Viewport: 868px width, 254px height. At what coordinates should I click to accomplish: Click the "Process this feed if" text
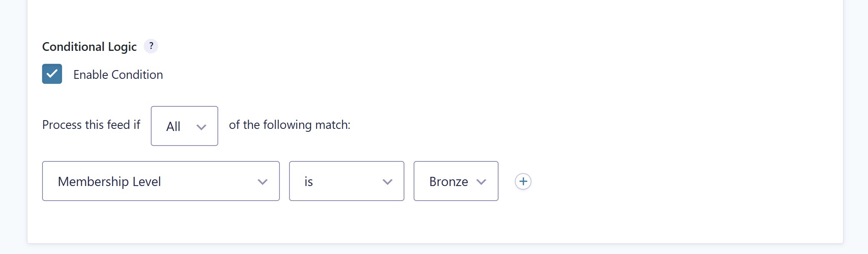[x=91, y=125]
